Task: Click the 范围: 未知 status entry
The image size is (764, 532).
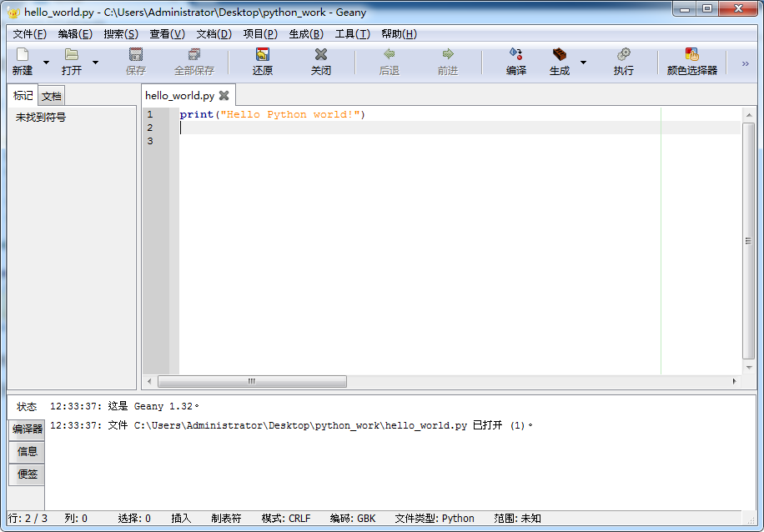Action: (517, 519)
